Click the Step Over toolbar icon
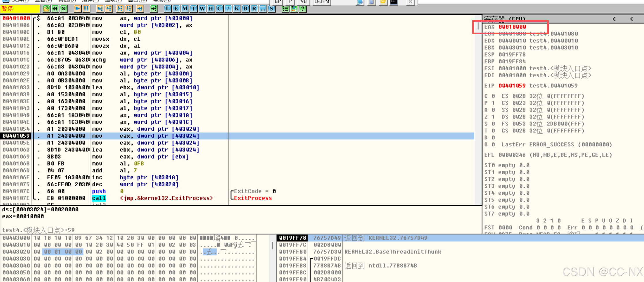The width and height of the screenshot is (644, 282). point(108,9)
